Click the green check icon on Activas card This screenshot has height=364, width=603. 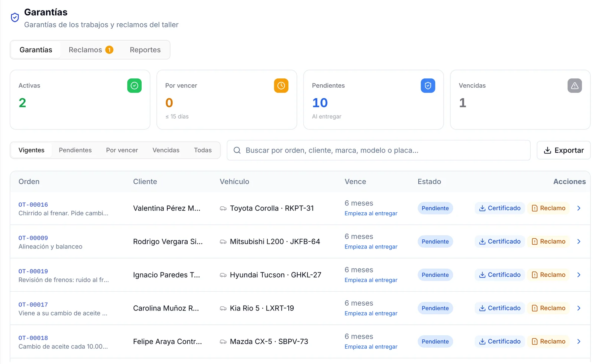134,85
